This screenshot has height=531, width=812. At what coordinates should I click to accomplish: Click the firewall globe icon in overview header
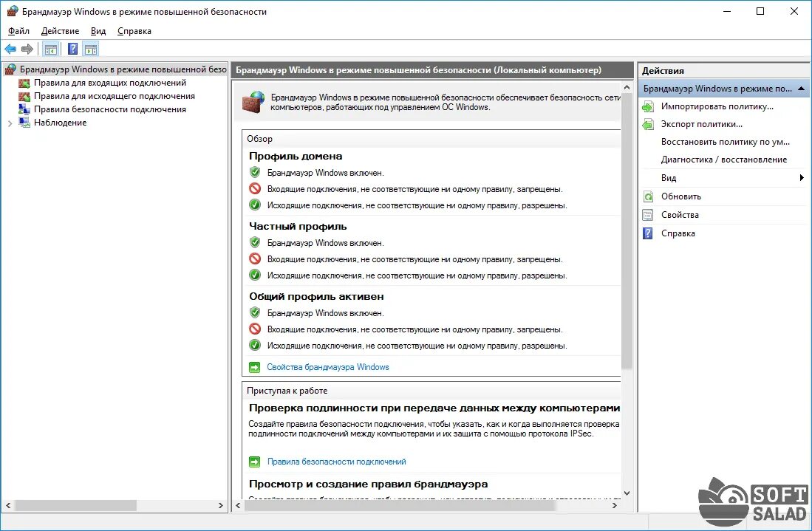(253, 101)
